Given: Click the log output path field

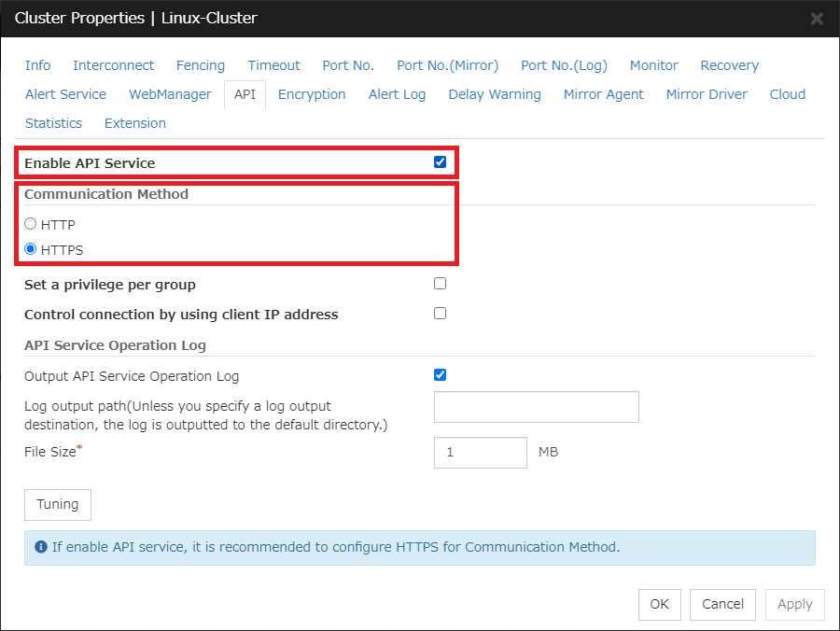Looking at the screenshot, I should point(536,407).
